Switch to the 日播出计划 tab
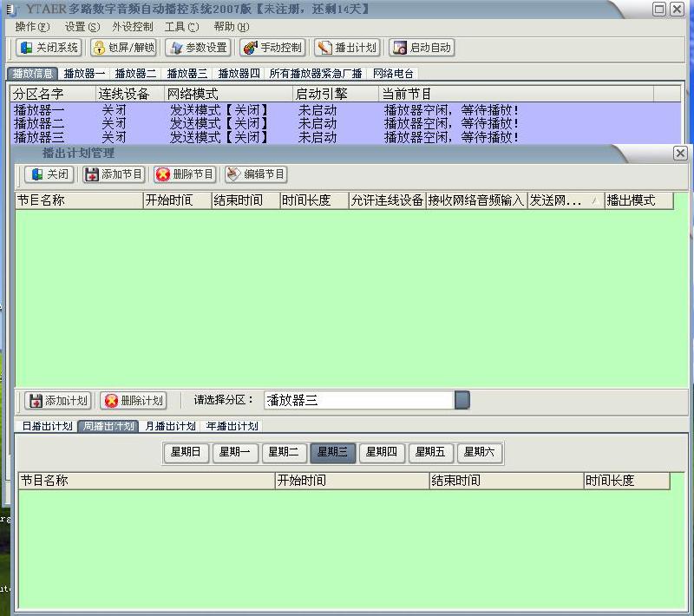Viewport: 694px width, 616px height. coord(48,426)
